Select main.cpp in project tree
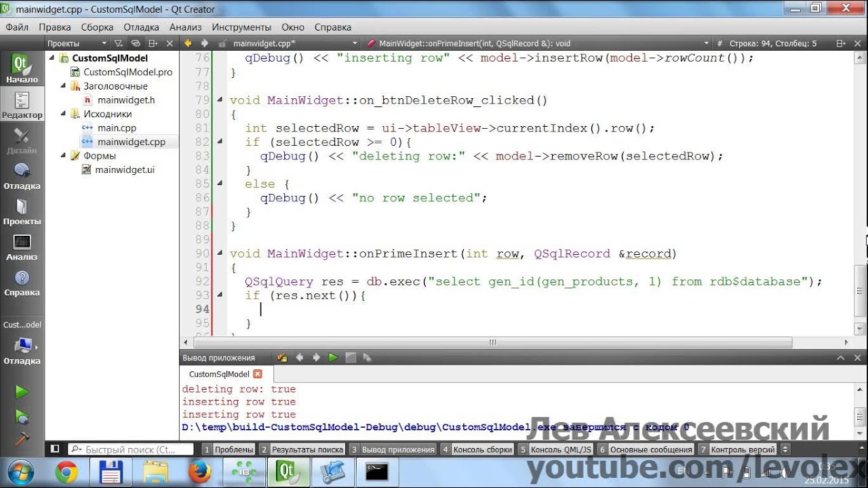 point(117,127)
